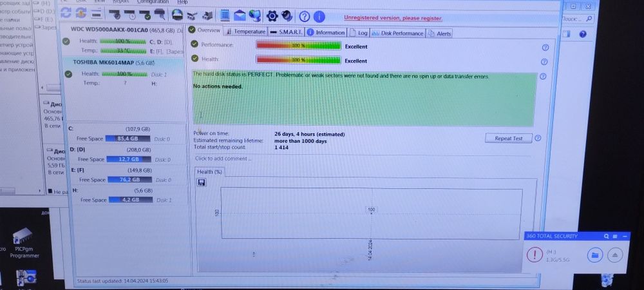Click the PICPgm Programmer desktop icon
This screenshot has width=644, height=290.
24,242
